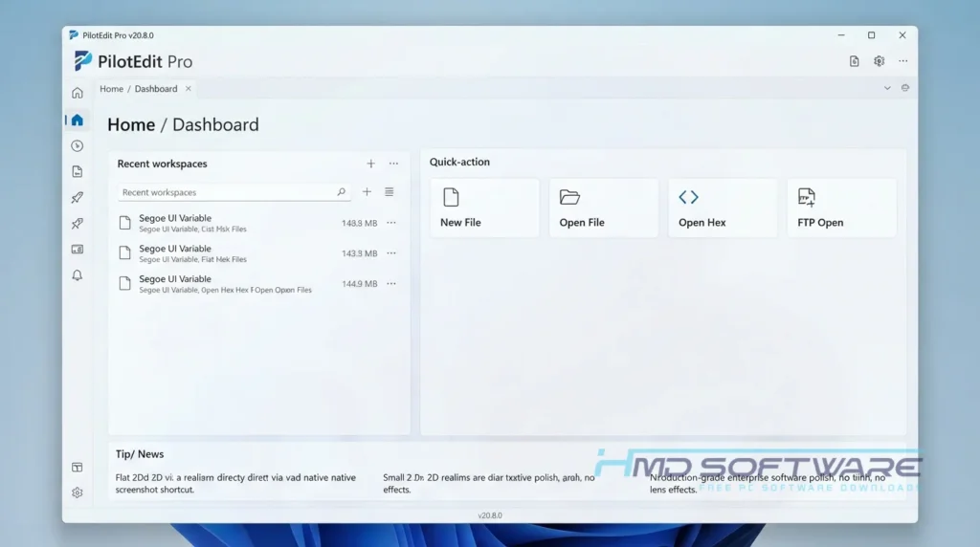This screenshot has width=980, height=547.
Task: Click the outlined home icon in sidebar
Action: point(77,93)
